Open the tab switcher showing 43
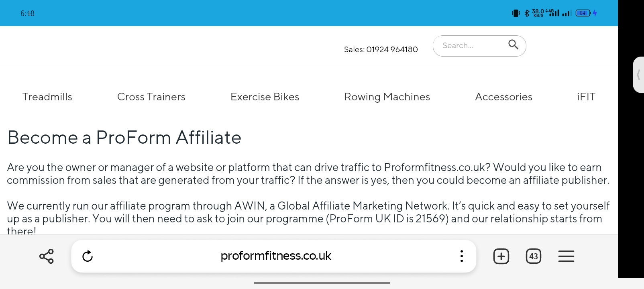The height and width of the screenshot is (289, 644). coord(534,256)
